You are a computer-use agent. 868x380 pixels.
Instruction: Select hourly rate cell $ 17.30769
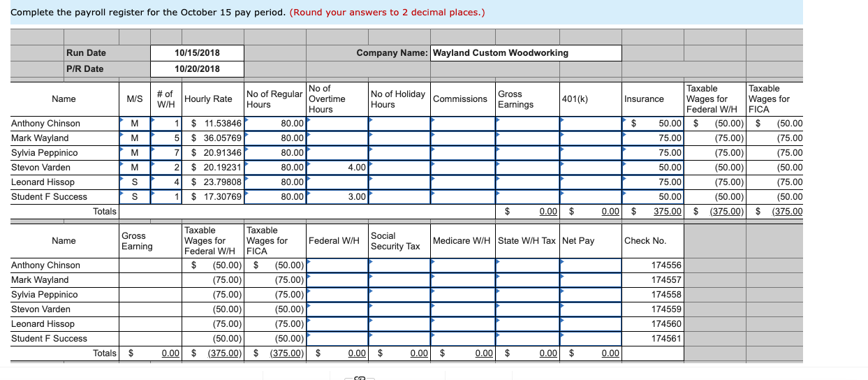(212, 197)
